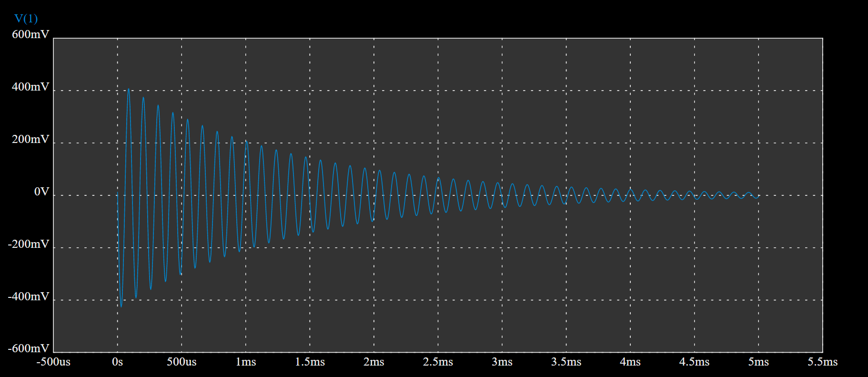This screenshot has height=377, width=868.
Task: Select the V(1) trace label
Action: point(26,19)
